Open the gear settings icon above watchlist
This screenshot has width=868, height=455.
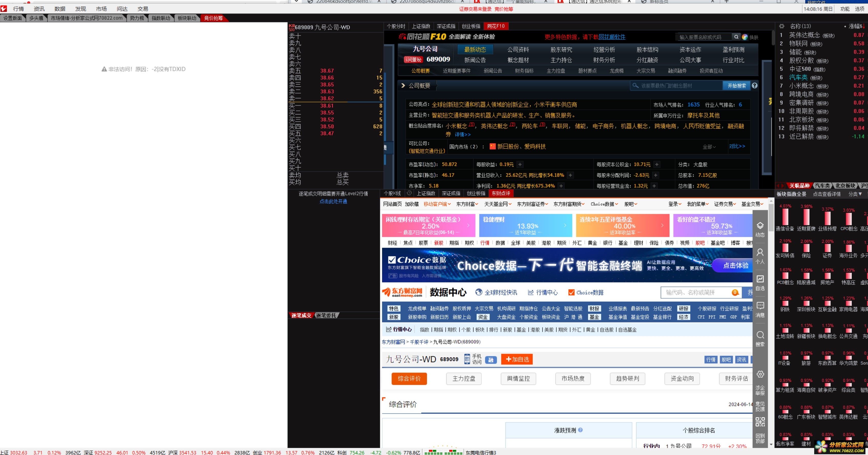782,26
